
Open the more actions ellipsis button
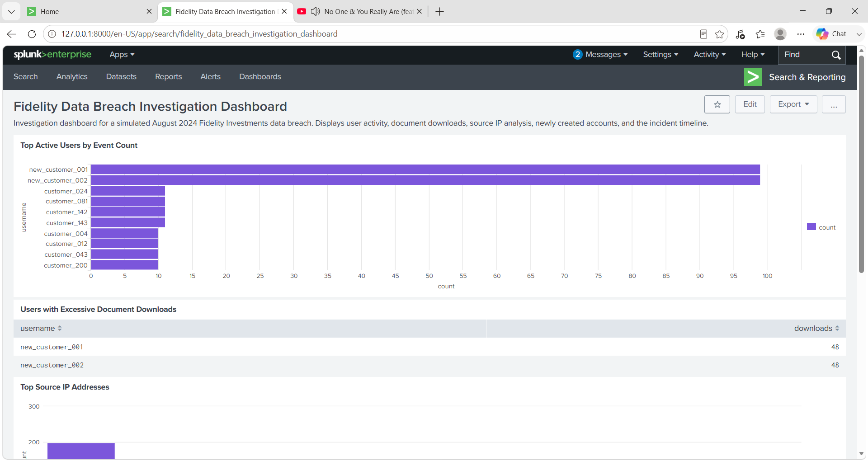834,104
